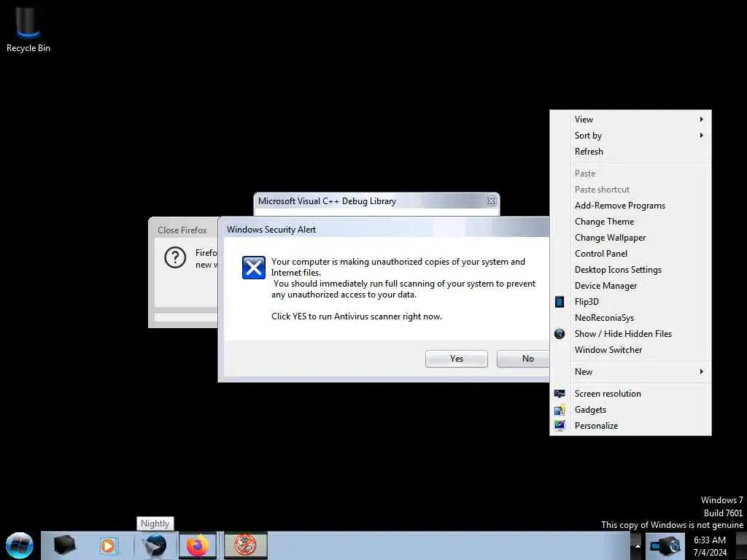This screenshot has width=747, height=560.
Task: Open Gadgets from the context menu
Action: (x=631, y=410)
